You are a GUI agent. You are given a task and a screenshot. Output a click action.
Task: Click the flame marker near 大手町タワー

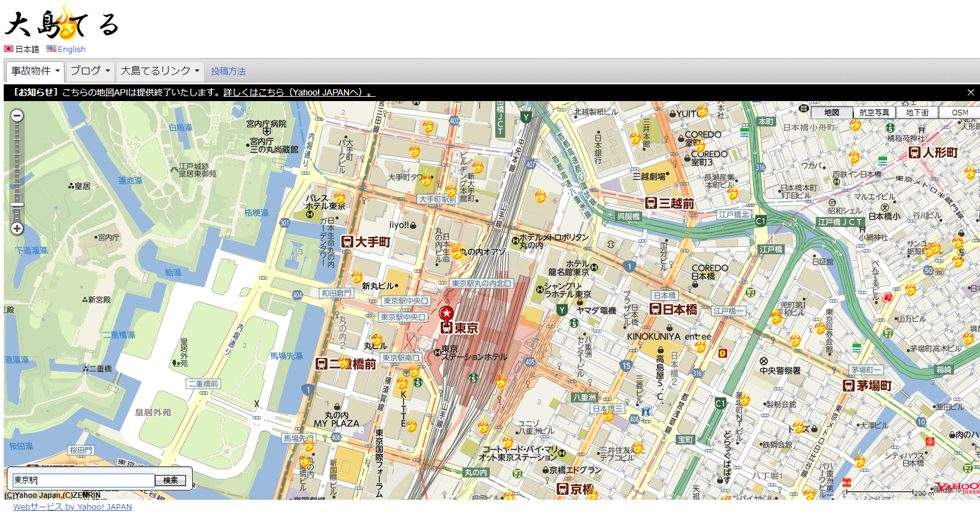tap(427, 180)
